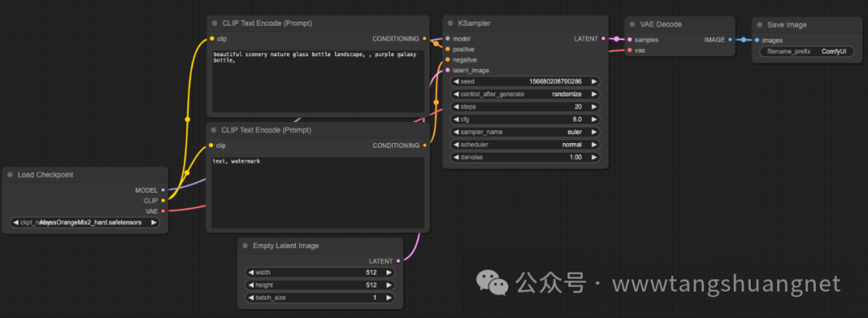Click the clip input port of the 'beautiful scenery' prompt node

click(212, 39)
